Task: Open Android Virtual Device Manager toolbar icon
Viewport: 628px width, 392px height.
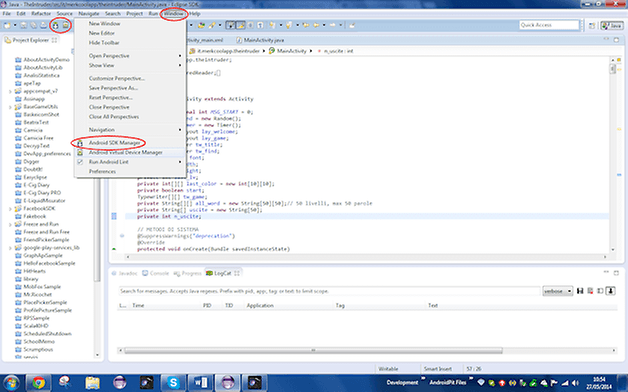Action: (65, 26)
